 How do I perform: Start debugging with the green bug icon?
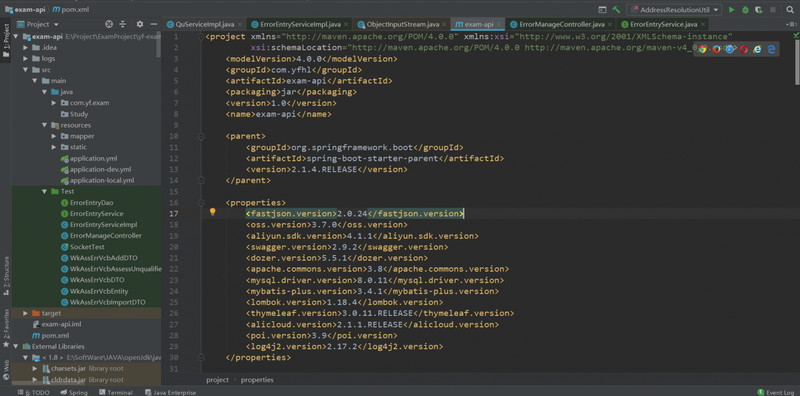coord(745,10)
